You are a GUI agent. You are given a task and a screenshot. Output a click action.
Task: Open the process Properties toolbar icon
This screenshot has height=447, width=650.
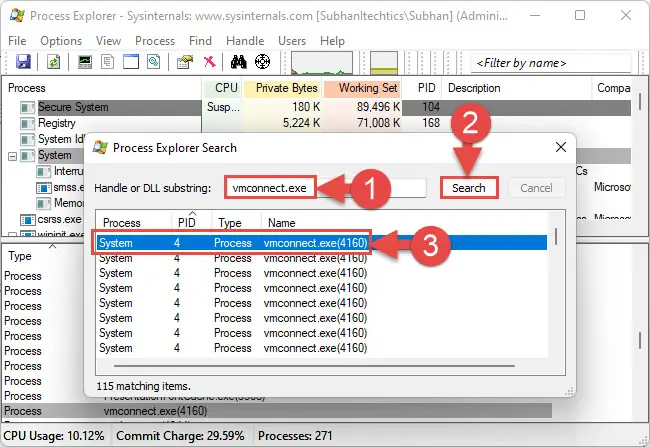click(x=184, y=62)
